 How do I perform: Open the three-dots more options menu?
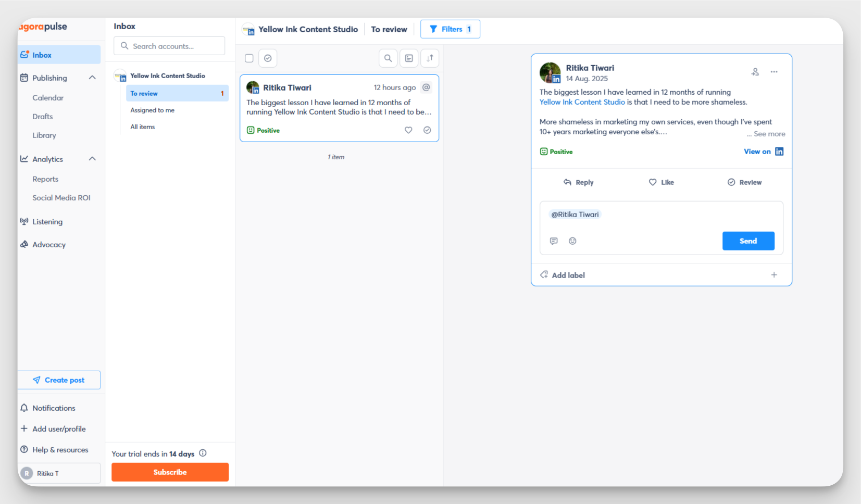(x=774, y=72)
